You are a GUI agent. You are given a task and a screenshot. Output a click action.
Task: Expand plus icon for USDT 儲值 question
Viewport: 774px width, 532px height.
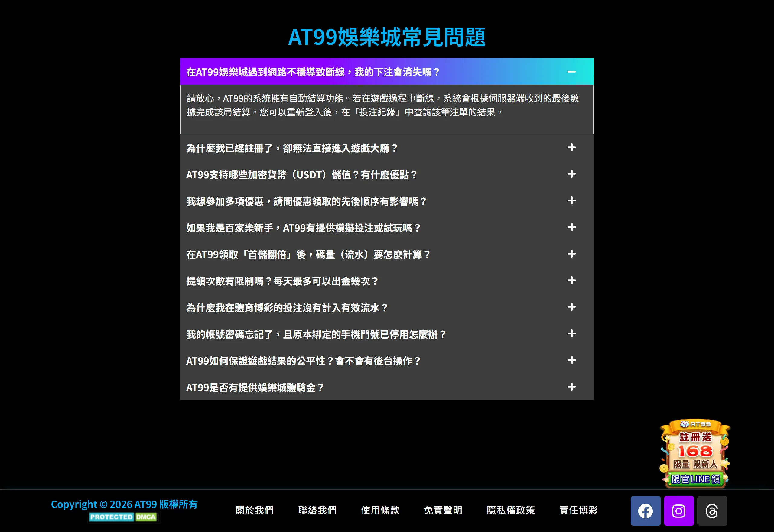pyautogui.click(x=572, y=174)
